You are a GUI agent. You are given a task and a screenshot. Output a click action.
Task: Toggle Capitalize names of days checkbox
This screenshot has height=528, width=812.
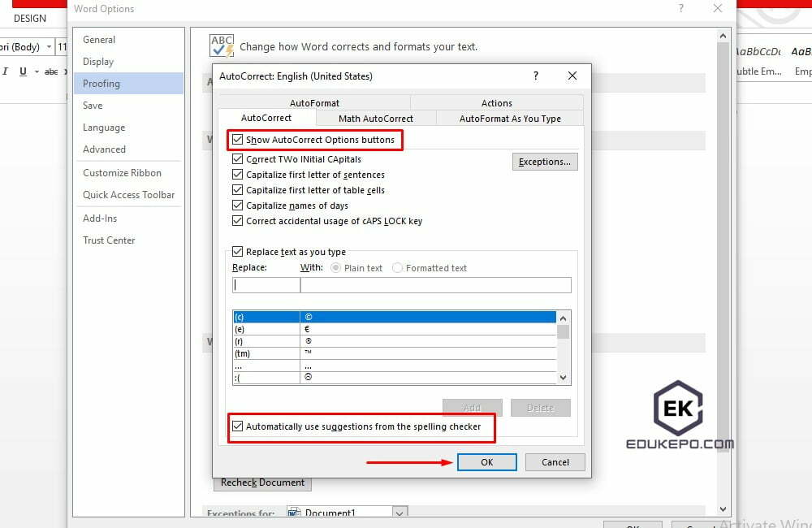click(238, 206)
